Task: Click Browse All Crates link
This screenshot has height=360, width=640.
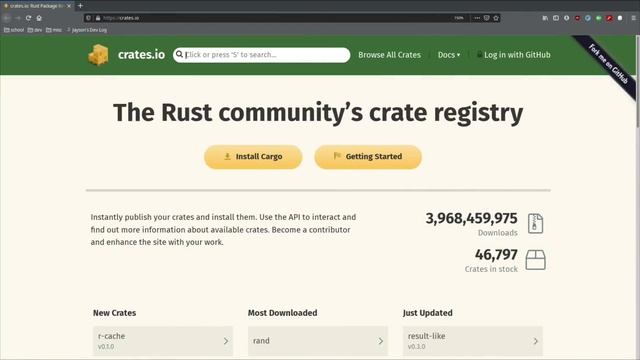Action: (x=389, y=55)
